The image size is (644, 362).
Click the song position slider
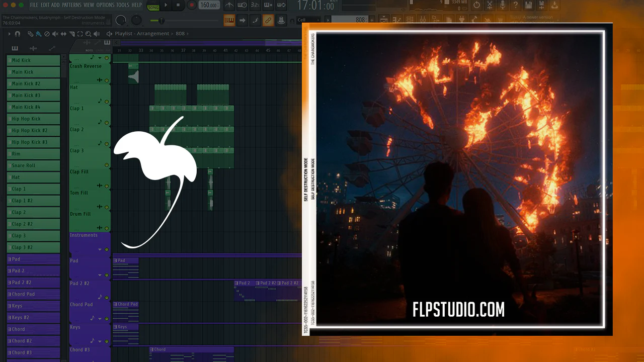184,21
